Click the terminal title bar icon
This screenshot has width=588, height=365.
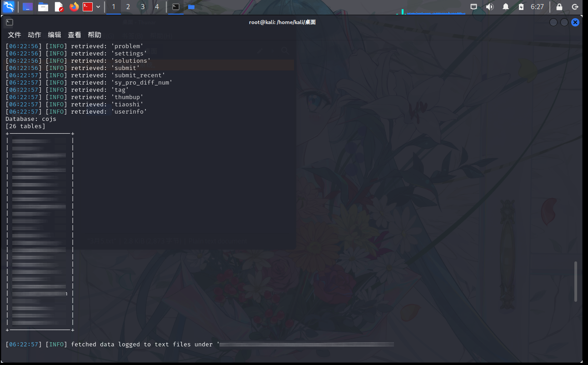point(10,22)
